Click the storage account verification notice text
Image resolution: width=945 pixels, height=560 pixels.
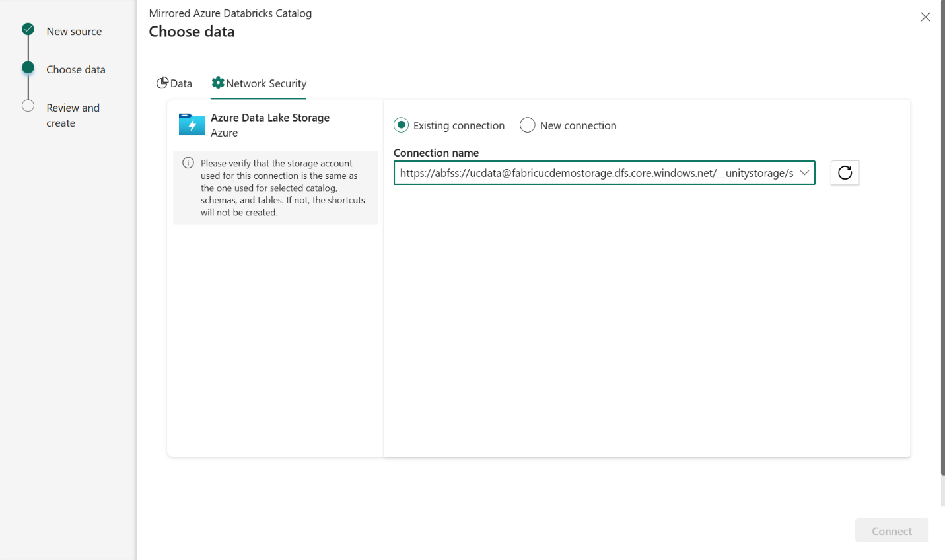[x=283, y=188]
